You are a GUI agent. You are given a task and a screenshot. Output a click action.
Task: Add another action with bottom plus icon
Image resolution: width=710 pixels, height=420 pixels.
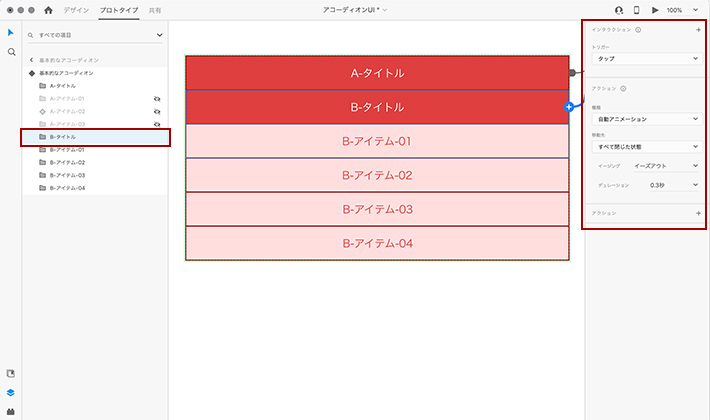click(x=698, y=213)
